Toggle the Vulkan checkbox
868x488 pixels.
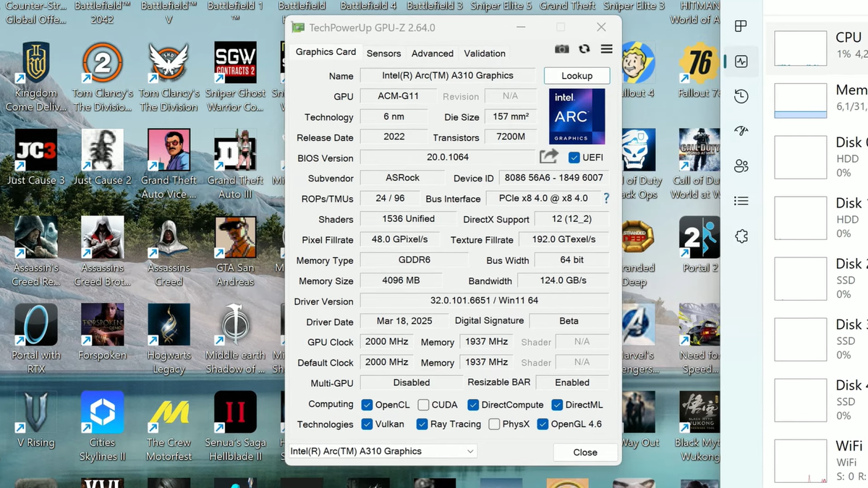coord(367,424)
